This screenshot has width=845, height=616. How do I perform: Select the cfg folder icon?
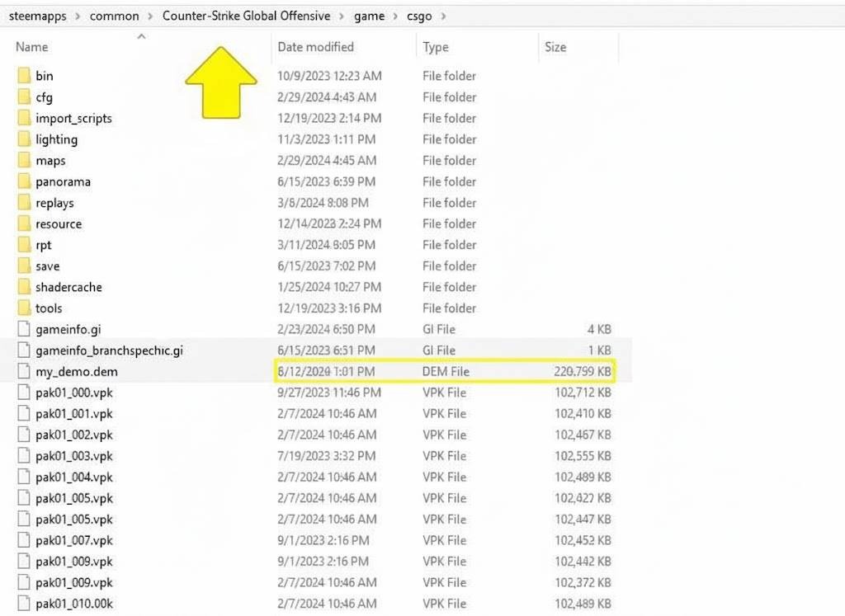click(x=22, y=97)
